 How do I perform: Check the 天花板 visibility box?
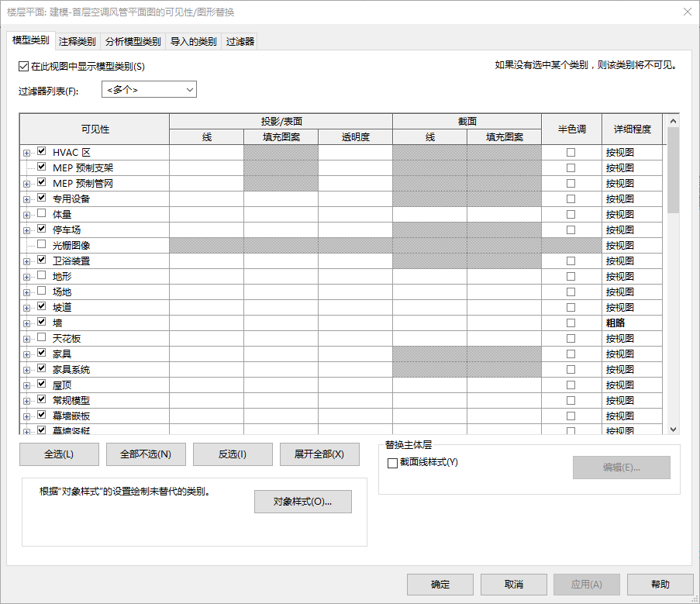click(x=42, y=337)
